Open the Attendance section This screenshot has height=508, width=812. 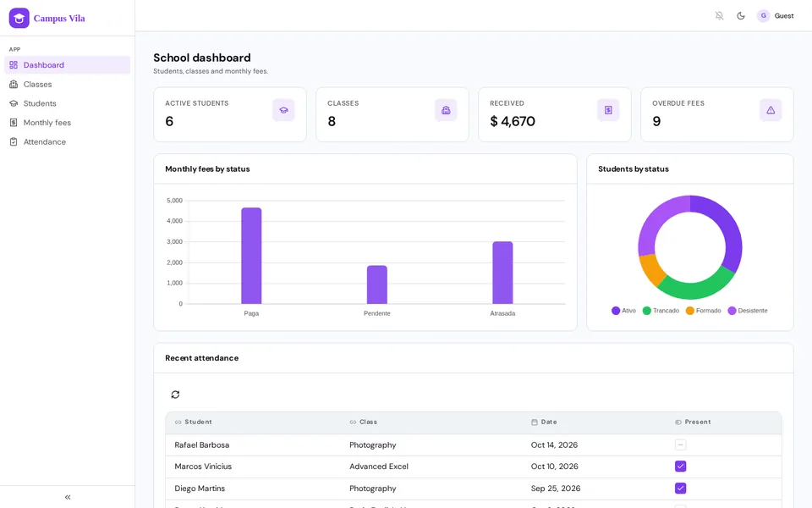coord(68,141)
